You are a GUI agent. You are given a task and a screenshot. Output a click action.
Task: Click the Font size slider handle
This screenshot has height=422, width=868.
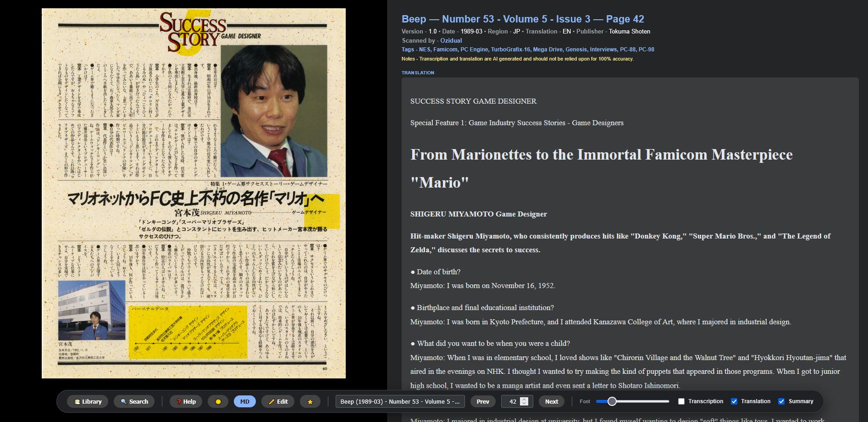[612, 401]
